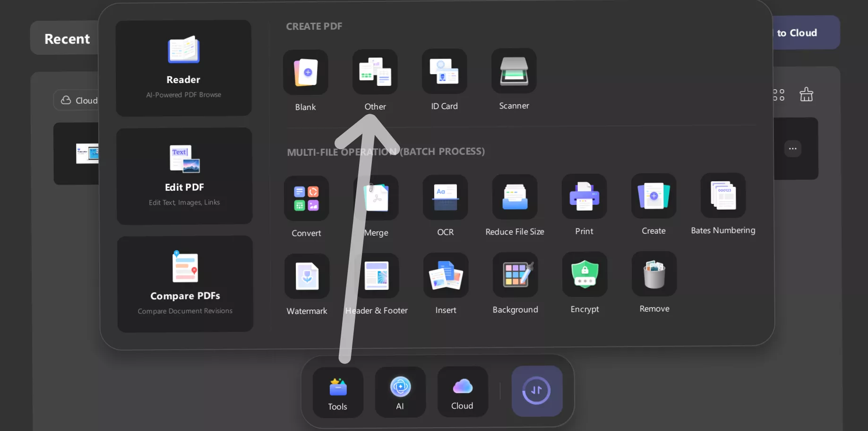The image size is (868, 431).
Task: Click the Remove trash can tool
Action: point(654,274)
